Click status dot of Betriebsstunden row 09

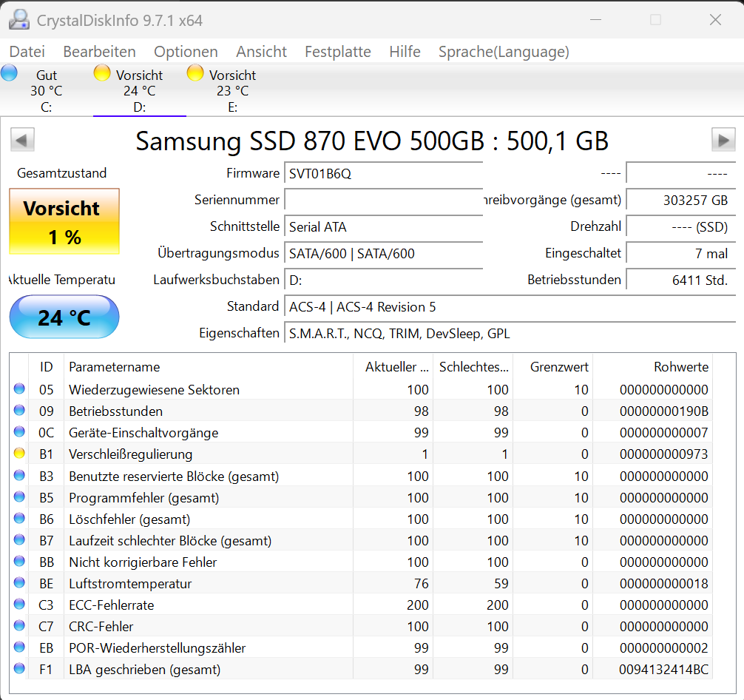19,410
